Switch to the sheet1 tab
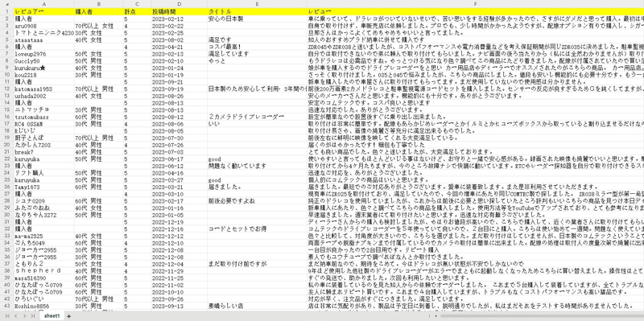The height and width of the screenshot is (321, 644). click(x=52, y=315)
